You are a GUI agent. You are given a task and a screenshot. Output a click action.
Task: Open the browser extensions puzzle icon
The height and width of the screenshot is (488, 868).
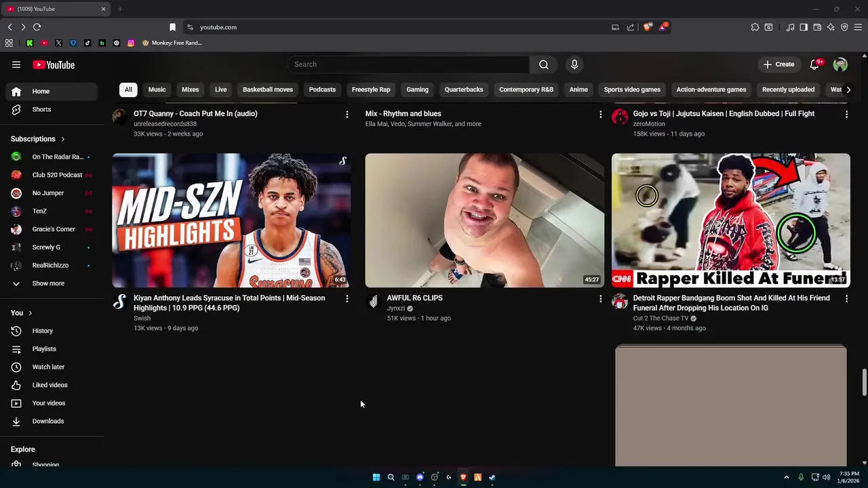(755, 27)
